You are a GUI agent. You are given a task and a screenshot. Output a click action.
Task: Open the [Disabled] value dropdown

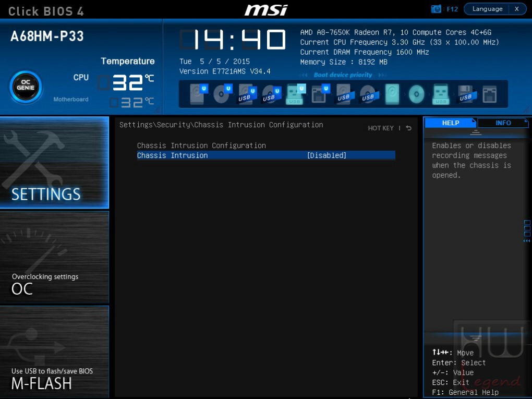pos(327,155)
